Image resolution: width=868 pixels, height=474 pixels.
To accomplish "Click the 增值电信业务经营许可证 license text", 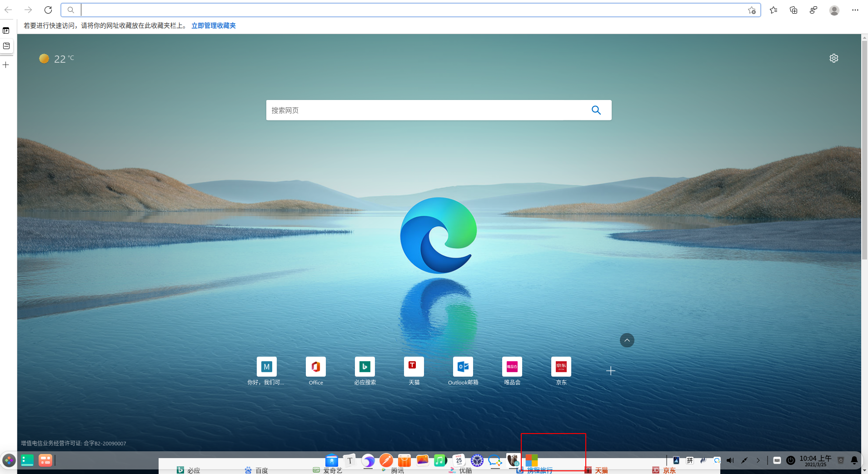I will pos(74,443).
